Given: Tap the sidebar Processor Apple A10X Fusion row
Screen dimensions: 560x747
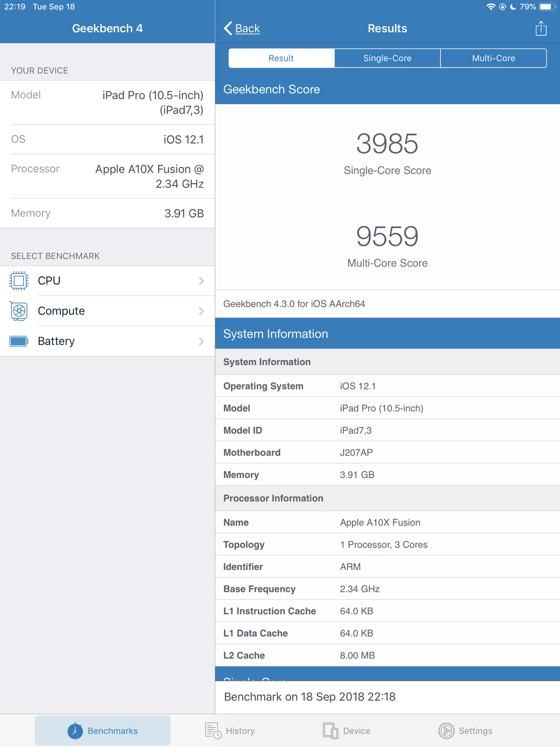Looking at the screenshot, I should 107,176.
